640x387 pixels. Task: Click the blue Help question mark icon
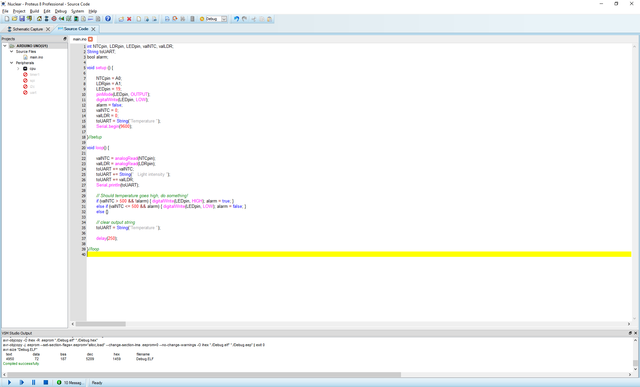(108, 19)
